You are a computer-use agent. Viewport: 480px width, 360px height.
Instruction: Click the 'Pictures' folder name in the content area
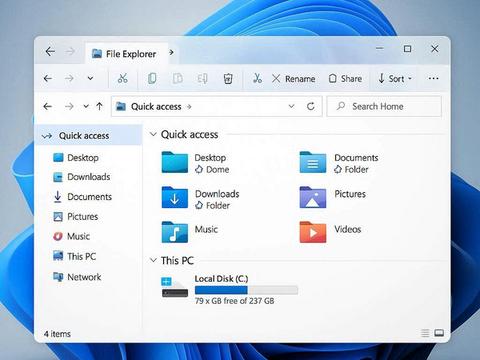pos(350,194)
